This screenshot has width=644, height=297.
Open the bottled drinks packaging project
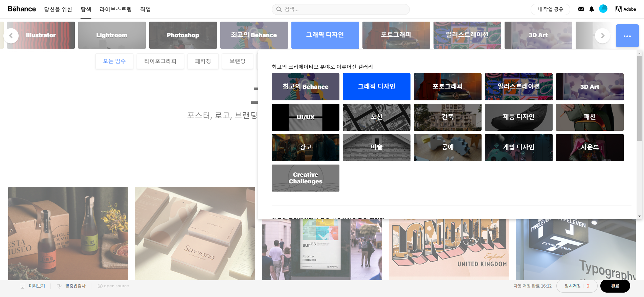[x=68, y=233]
